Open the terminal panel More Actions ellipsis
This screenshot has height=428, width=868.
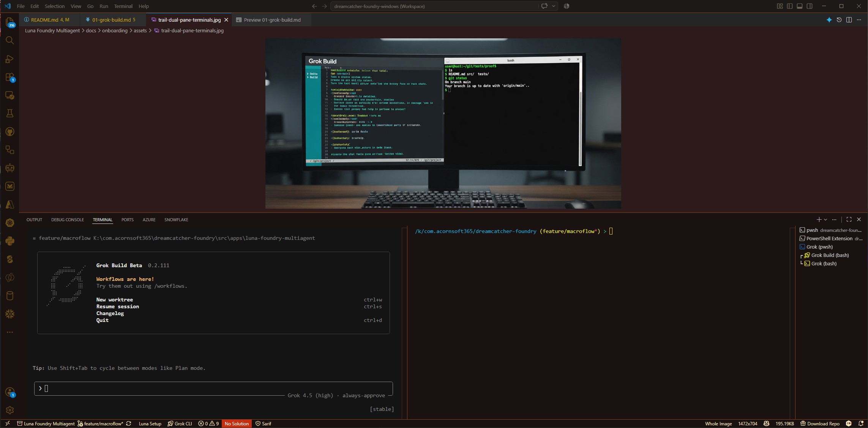(834, 219)
